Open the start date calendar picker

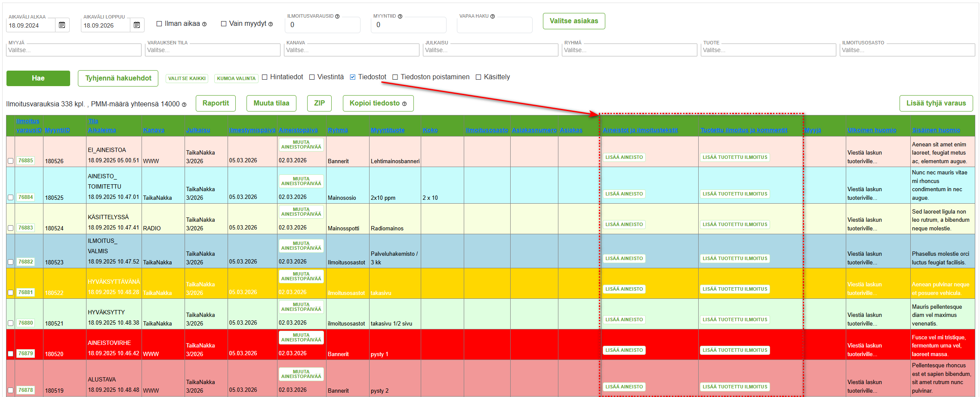pyautogui.click(x=62, y=25)
